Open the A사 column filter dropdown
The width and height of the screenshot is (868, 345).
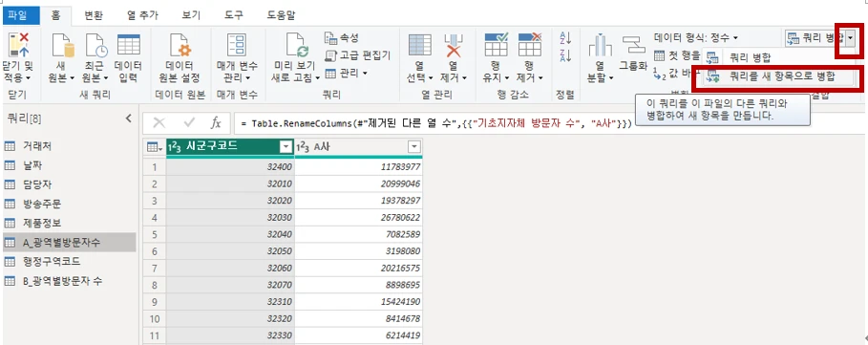point(414,147)
